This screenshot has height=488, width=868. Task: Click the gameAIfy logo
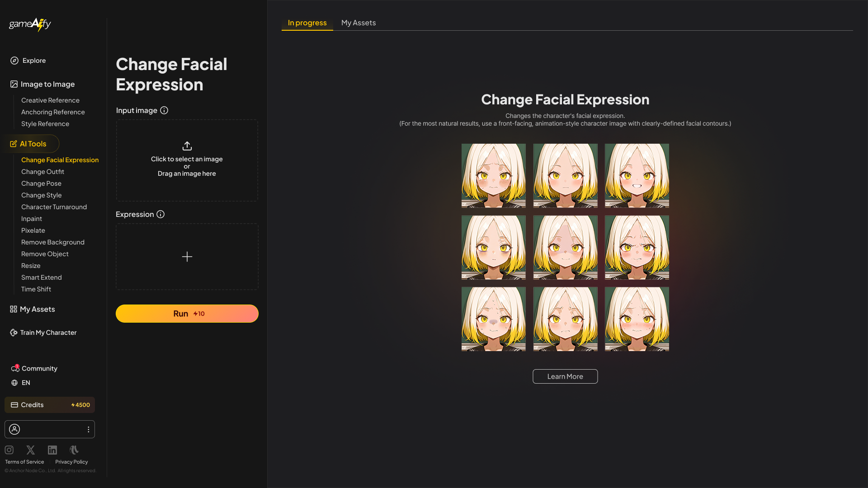pos(30,24)
